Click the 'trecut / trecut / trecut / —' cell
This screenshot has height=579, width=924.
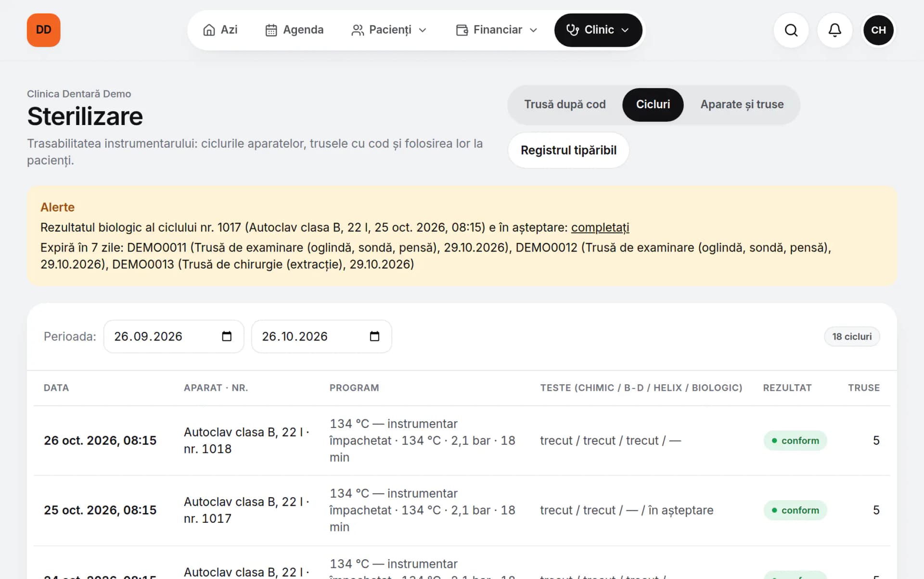610,441
